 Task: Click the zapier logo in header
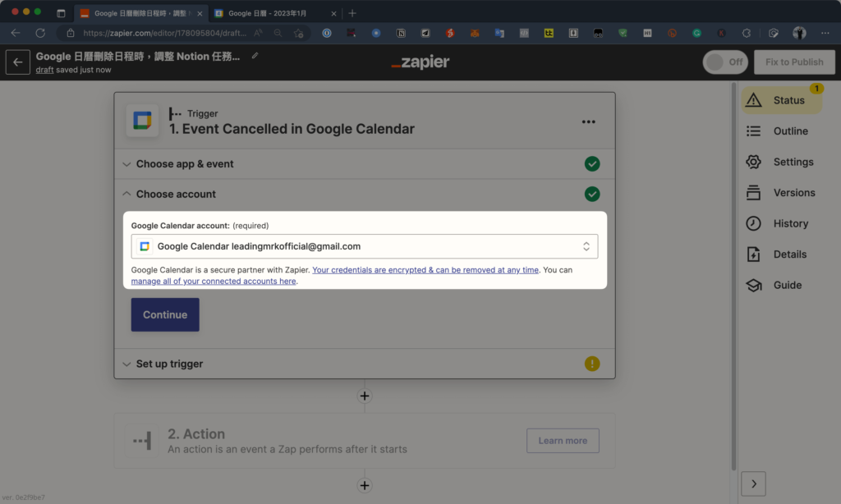click(420, 62)
